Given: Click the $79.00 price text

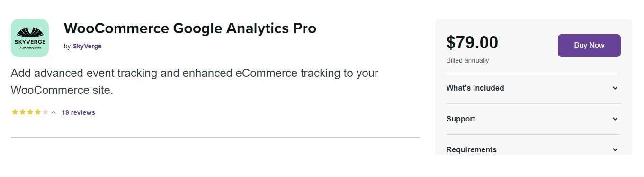Looking at the screenshot, I should click(x=472, y=43).
